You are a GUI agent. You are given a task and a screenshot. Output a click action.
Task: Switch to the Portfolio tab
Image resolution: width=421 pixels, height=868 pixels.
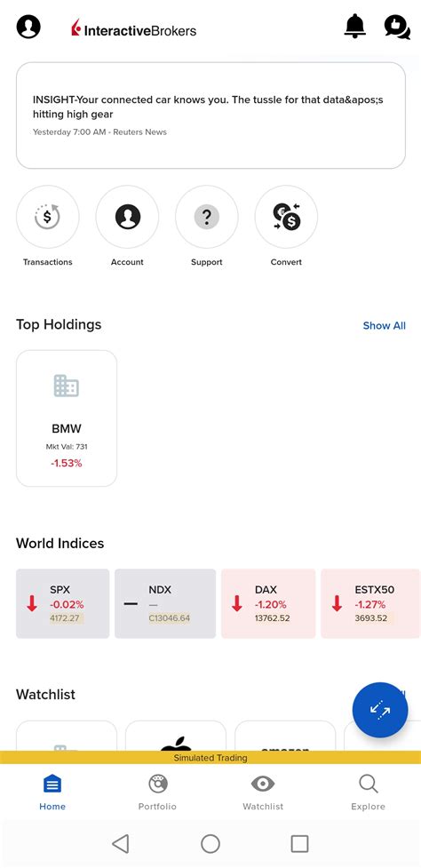(x=158, y=792)
